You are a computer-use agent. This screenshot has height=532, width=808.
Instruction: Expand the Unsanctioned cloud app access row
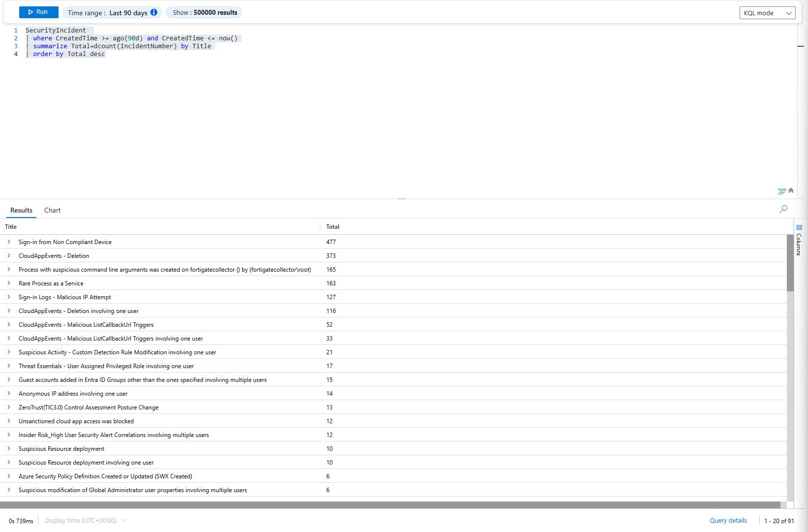(x=9, y=421)
